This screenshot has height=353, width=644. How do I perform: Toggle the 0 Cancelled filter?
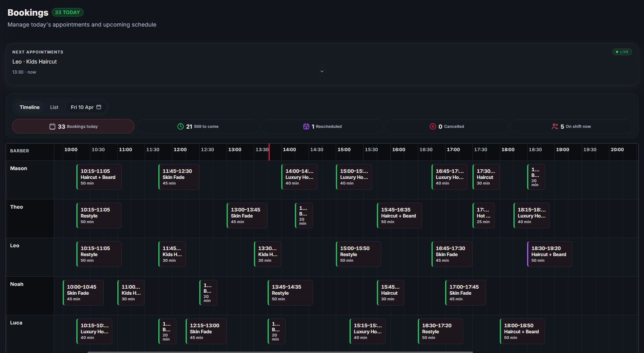click(447, 127)
